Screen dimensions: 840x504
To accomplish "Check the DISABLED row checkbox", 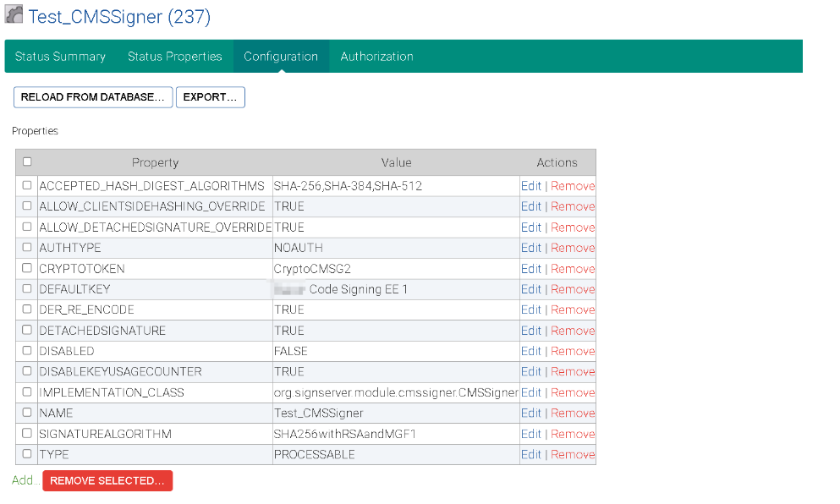I will point(27,350).
